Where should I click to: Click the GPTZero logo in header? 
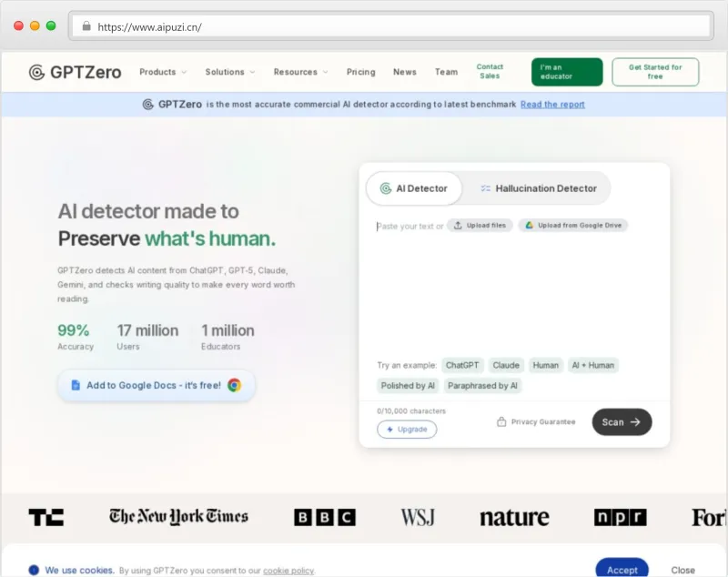coord(76,73)
